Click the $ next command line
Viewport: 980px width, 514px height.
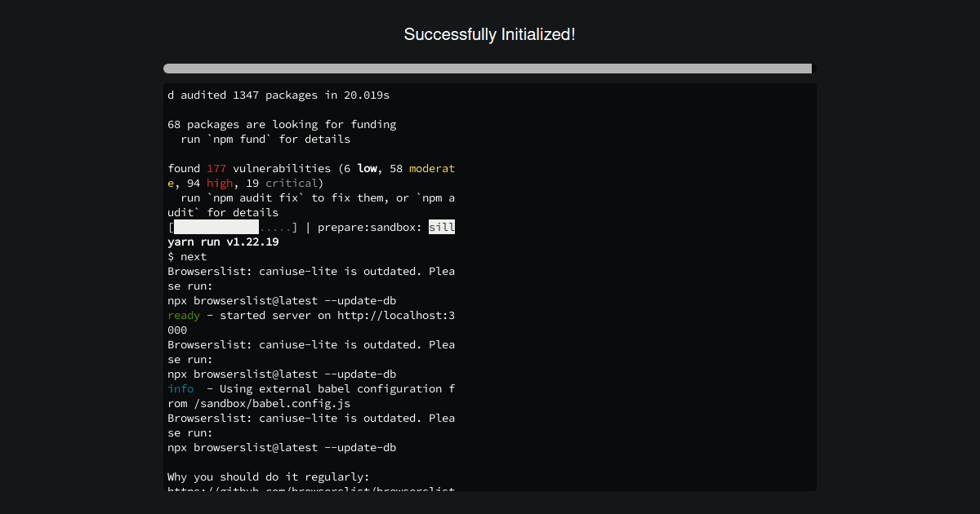[187, 256]
